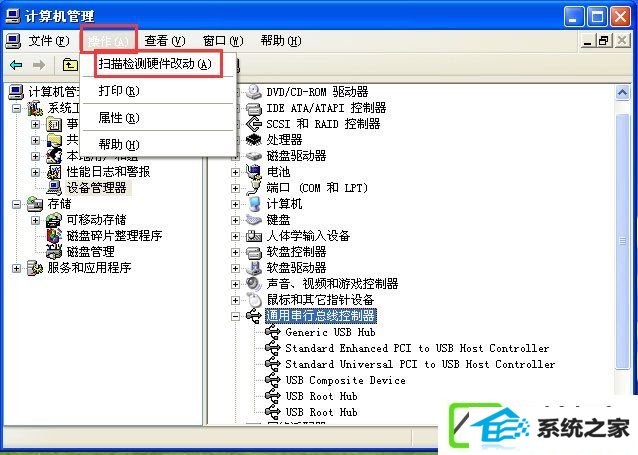Click the 电池 battery device icon
This screenshot has width=638, height=455.
pyautogui.click(x=254, y=172)
